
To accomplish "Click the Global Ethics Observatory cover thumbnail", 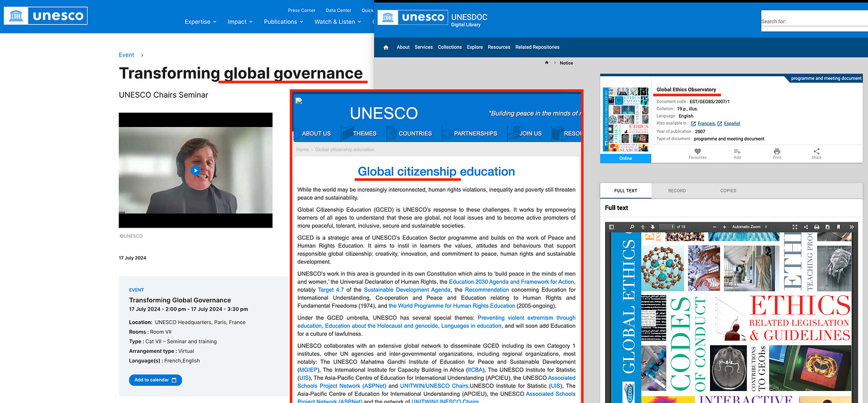I will pyautogui.click(x=625, y=120).
